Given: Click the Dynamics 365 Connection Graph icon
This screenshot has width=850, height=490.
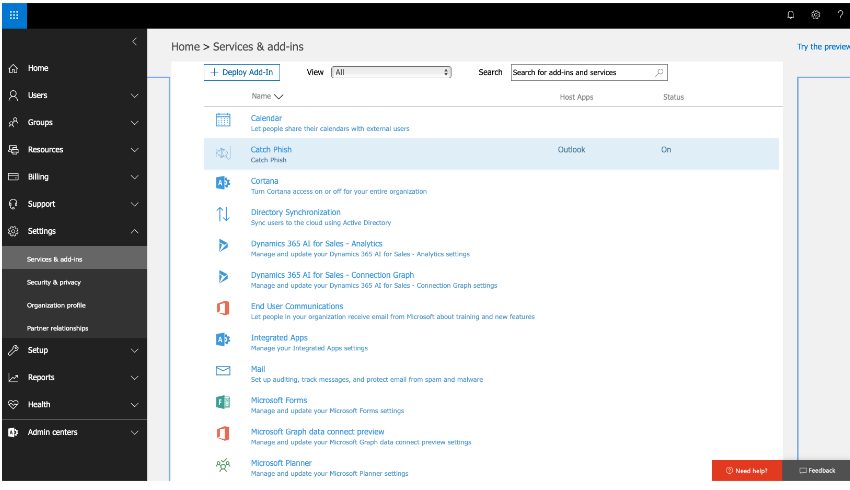Looking at the screenshot, I should tap(223, 276).
